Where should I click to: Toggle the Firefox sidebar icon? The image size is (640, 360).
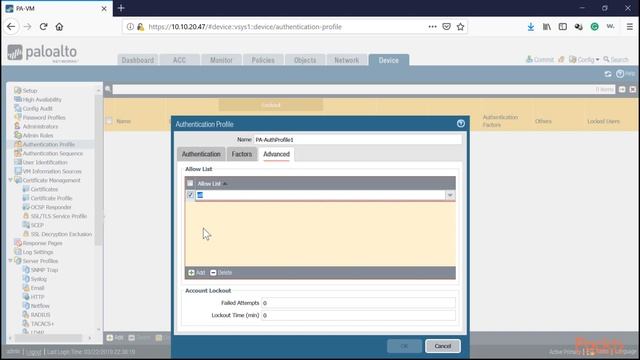562,27
